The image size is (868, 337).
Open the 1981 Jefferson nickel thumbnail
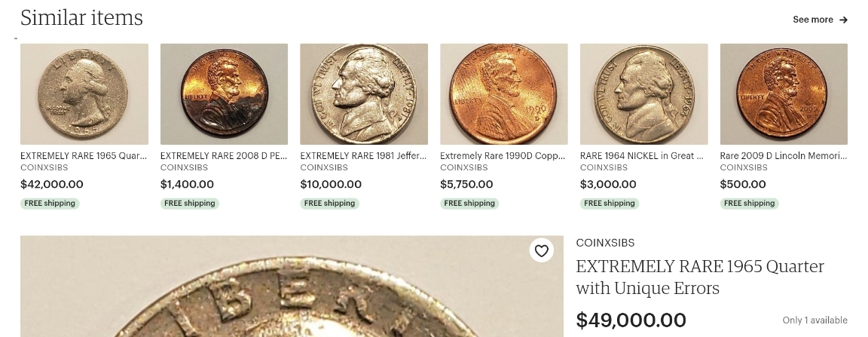pyautogui.click(x=364, y=94)
